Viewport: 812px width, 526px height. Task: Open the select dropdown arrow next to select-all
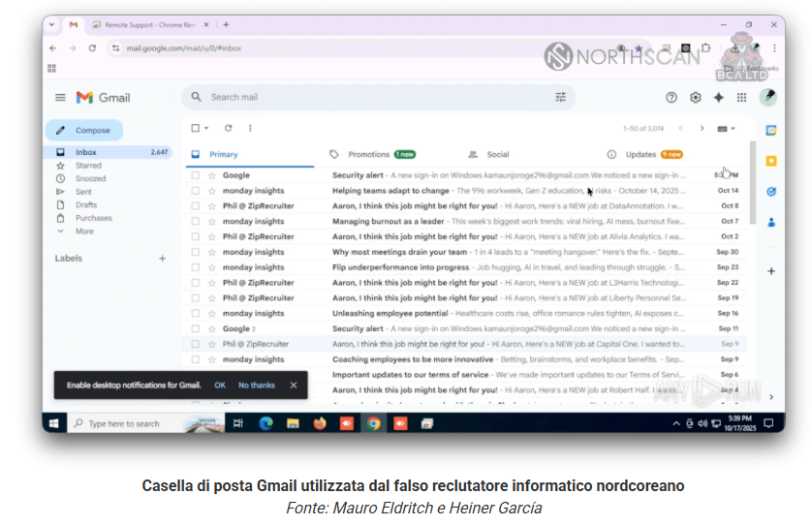coord(206,128)
